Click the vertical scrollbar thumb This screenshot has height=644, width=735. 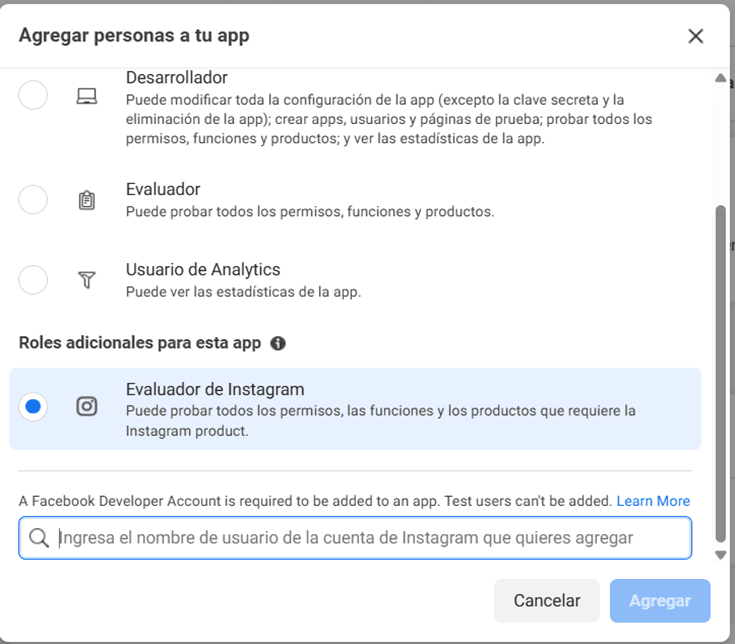pos(720,374)
